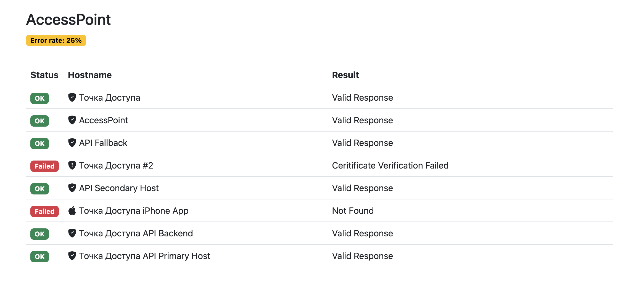644x283 pixels.
Task: Click the shield icon beside API Fallback
Action: pos(72,143)
